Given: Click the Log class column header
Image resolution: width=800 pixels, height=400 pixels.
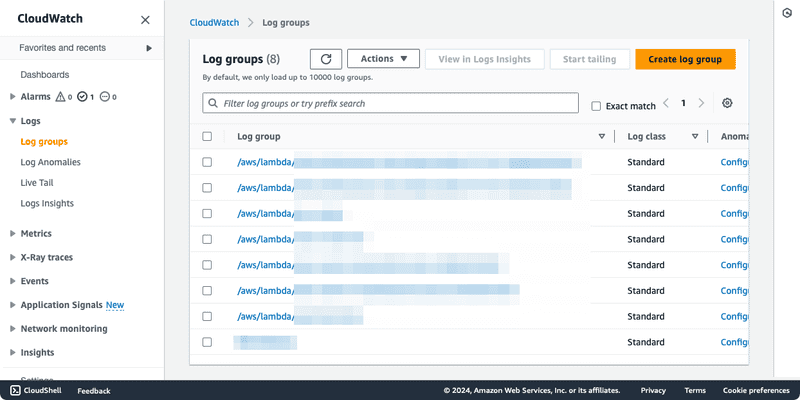Looking at the screenshot, I should click(646, 136).
